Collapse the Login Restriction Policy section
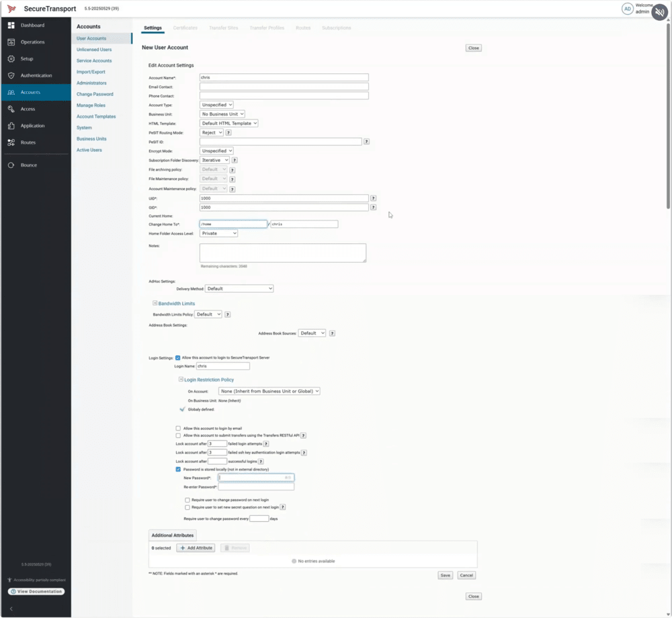The image size is (672, 618). 181,380
